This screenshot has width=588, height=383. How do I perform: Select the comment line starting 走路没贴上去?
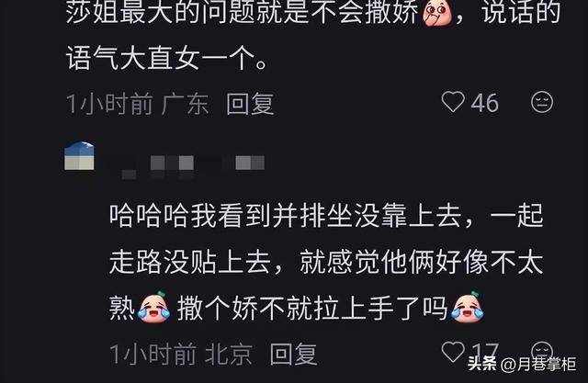[x=326, y=262]
